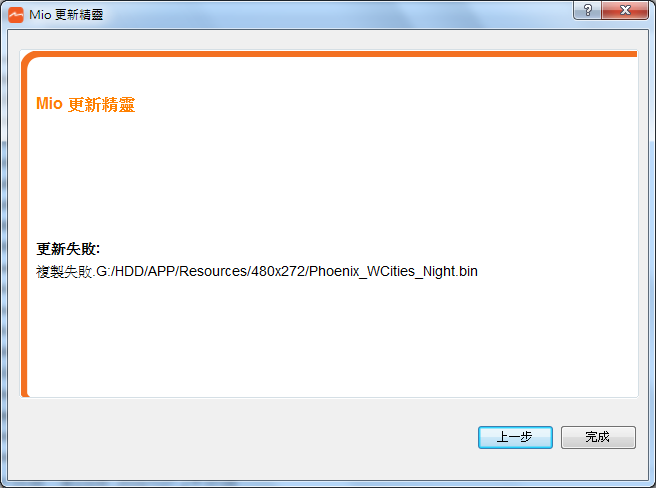Click the Resources segment in file path

(213, 272)
